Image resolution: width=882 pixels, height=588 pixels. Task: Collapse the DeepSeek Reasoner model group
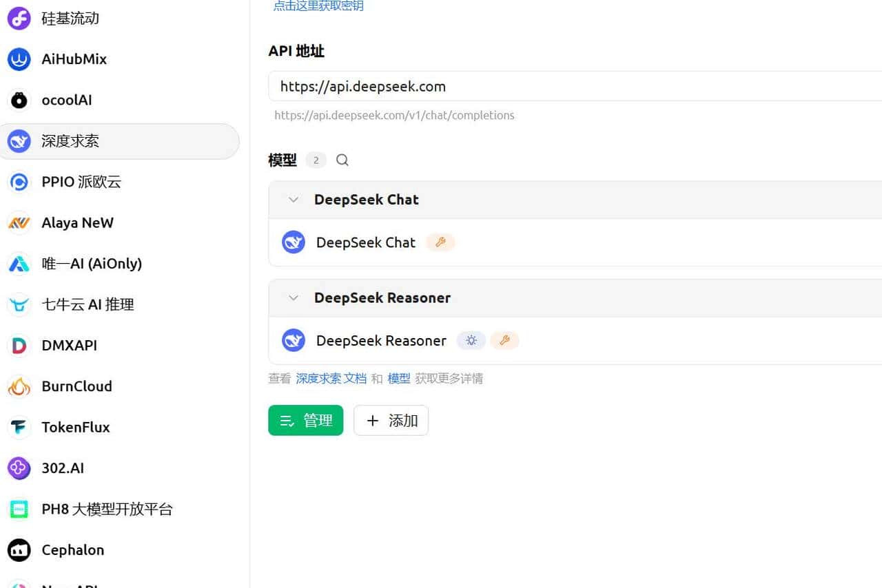pos(293,297)
